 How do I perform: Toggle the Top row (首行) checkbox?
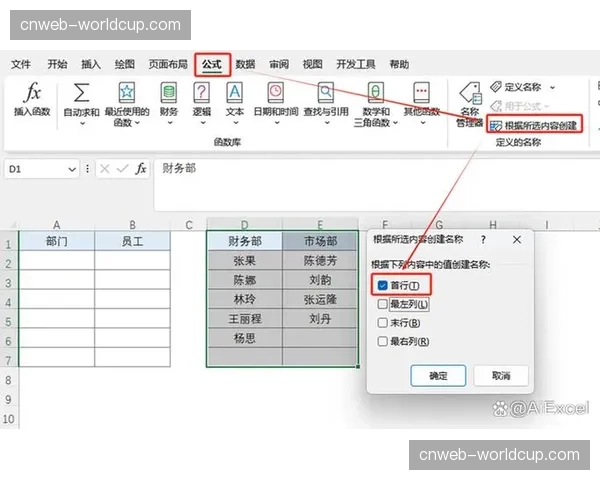tap(382, 285)
